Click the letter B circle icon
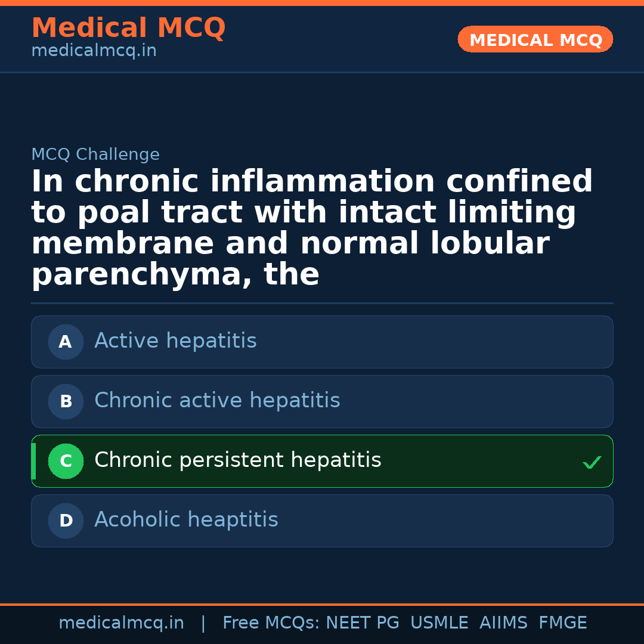This screenshot has width=644, height=644. point(66,401)
